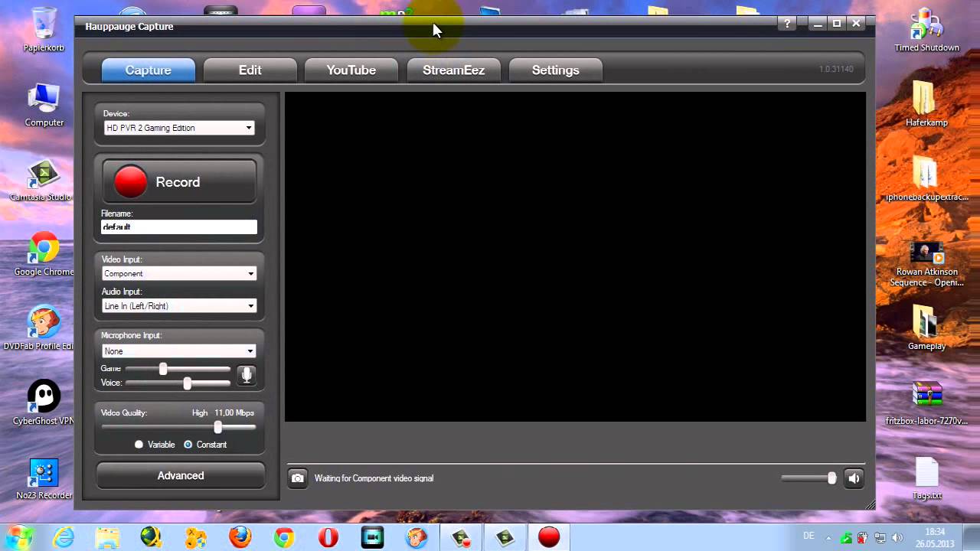This screenshot has height=551, width=980.
Task: Open the Edit tab
Action: pos(250,70)
